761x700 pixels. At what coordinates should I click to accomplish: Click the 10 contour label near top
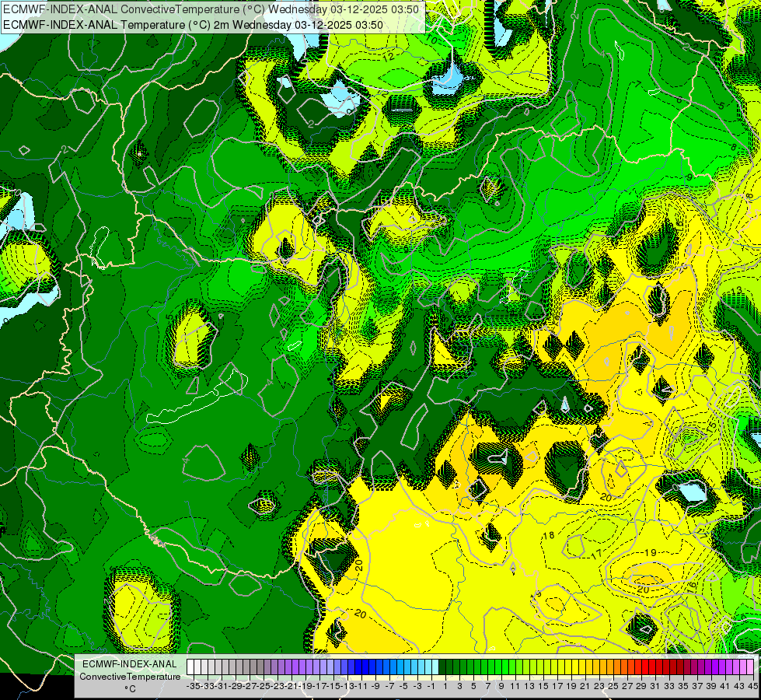tap(431, 40)
